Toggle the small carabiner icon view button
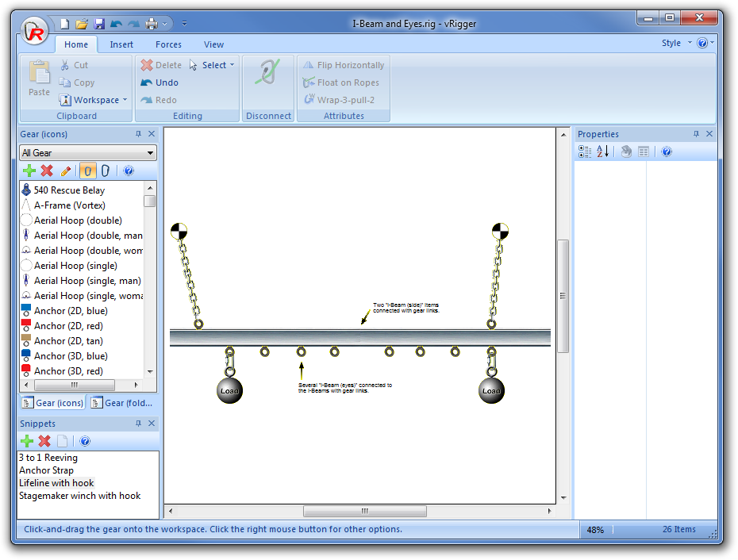The image size is (738, 560). tap(105, 171)
